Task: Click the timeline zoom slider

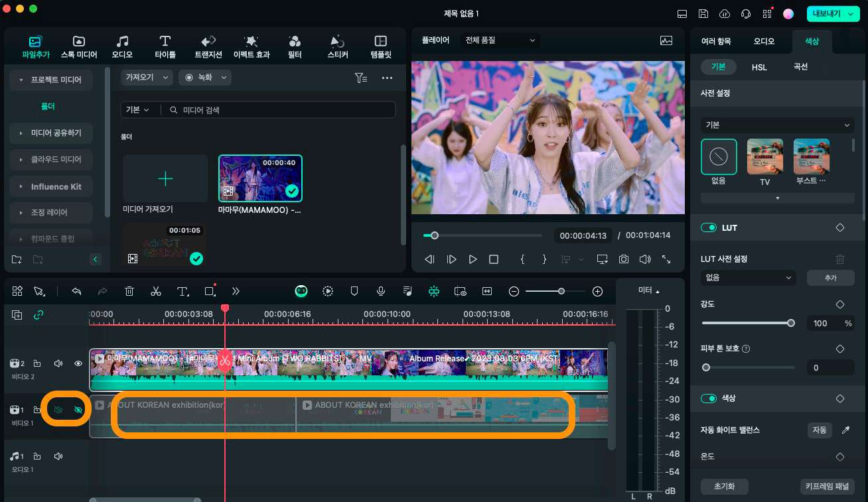Action: (555, 291)
